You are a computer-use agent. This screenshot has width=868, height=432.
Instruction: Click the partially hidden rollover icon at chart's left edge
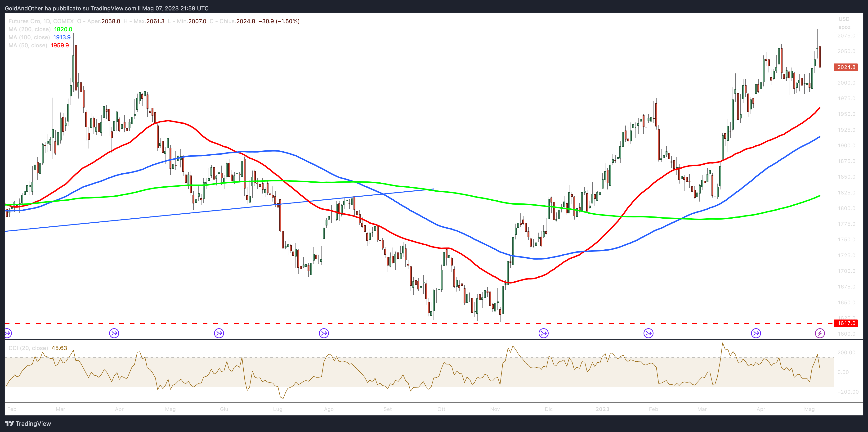pyautogui.click(x=8, y=333)
